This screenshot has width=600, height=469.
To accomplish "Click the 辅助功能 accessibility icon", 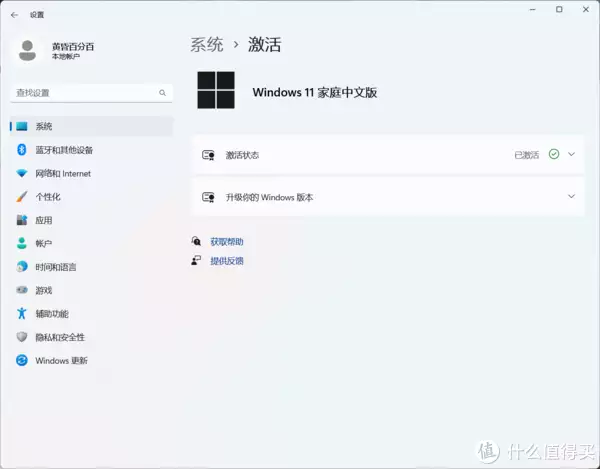I will click(22, 313).
